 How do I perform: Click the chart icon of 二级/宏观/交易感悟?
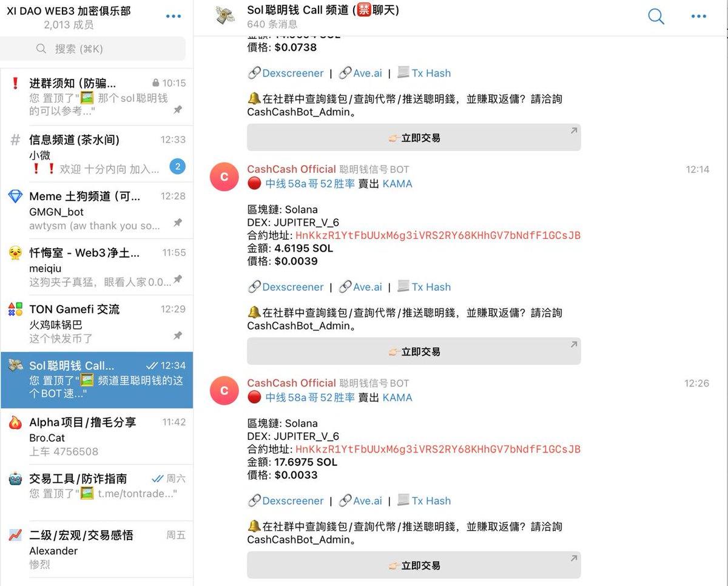15,535
